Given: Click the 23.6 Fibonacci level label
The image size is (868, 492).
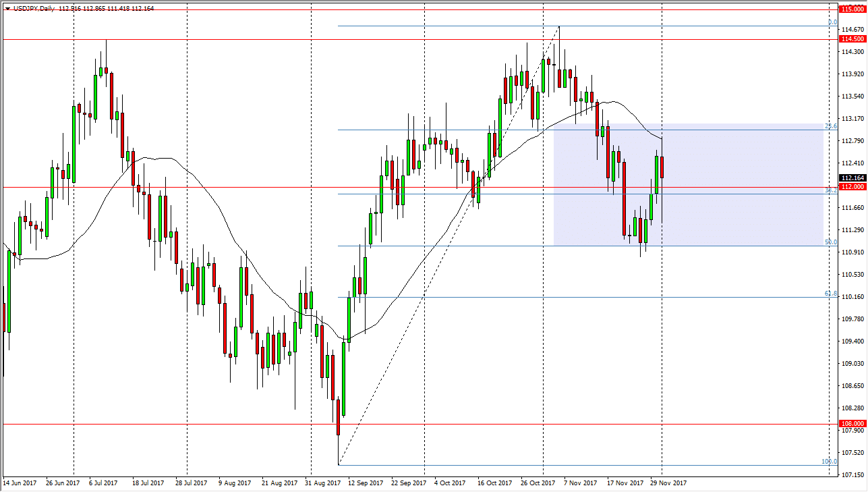Looking at the screenshot, I should pos(830,127).
